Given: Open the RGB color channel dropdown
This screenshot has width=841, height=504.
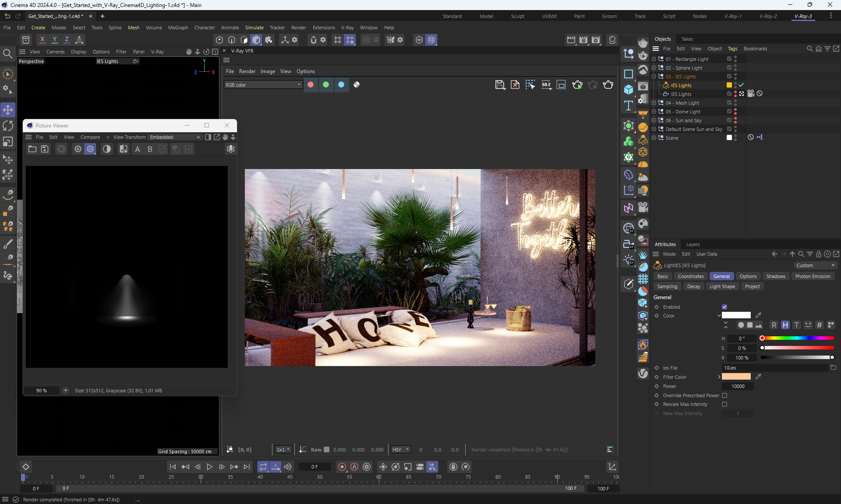Looking at the screenshot, I should [x=263, y=85].
